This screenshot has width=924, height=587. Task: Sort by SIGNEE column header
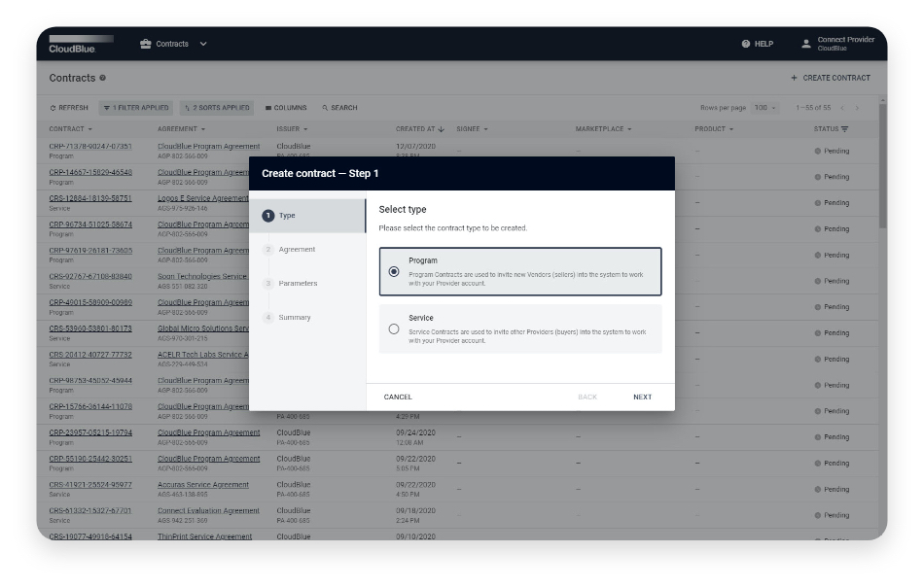(x=472, y=129)
